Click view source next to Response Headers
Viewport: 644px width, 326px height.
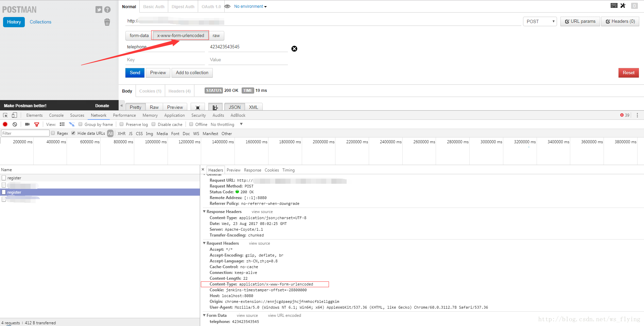(262, 212)
